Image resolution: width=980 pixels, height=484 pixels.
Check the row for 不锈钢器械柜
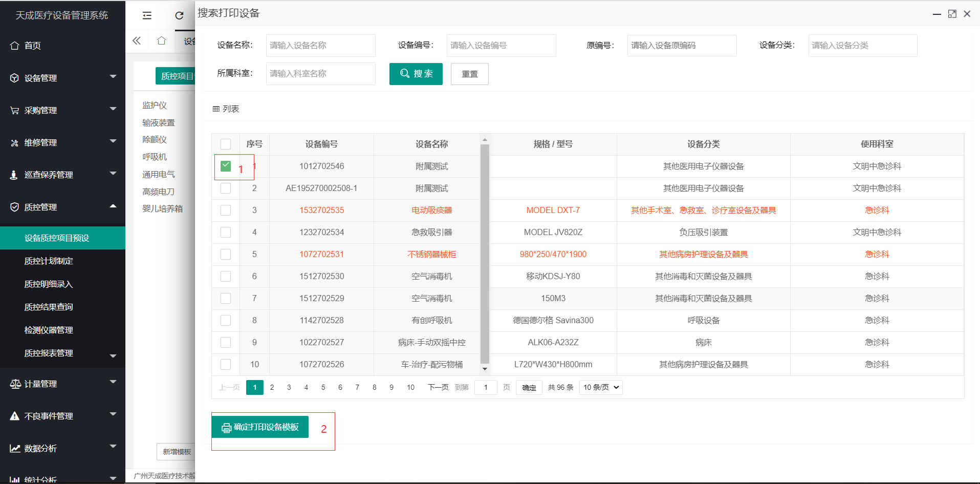click(226, 254)
